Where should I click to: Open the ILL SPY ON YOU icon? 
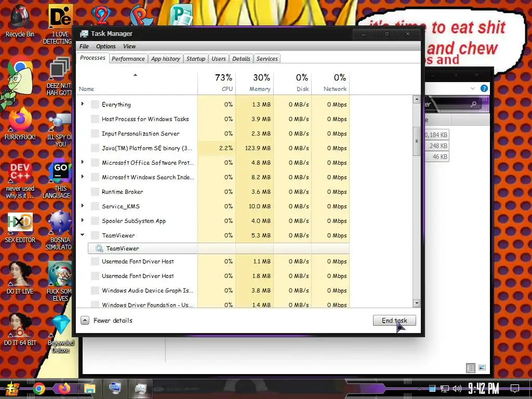point(60,130)
